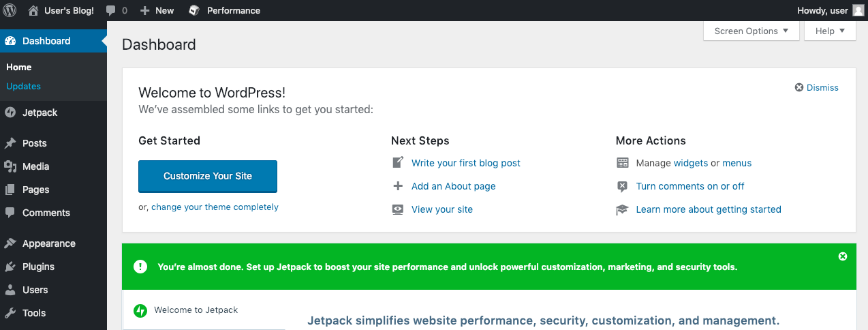Screen dimensions: 868x330
Task: Click the Welcome to WordPress! heading
Action: coord(212,93)
